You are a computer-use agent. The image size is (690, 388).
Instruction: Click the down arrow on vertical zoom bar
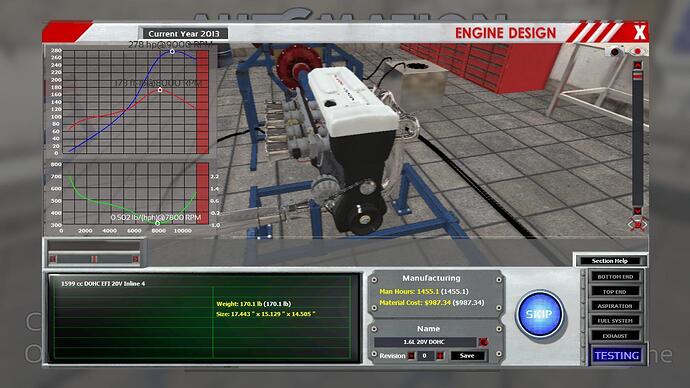637,211
